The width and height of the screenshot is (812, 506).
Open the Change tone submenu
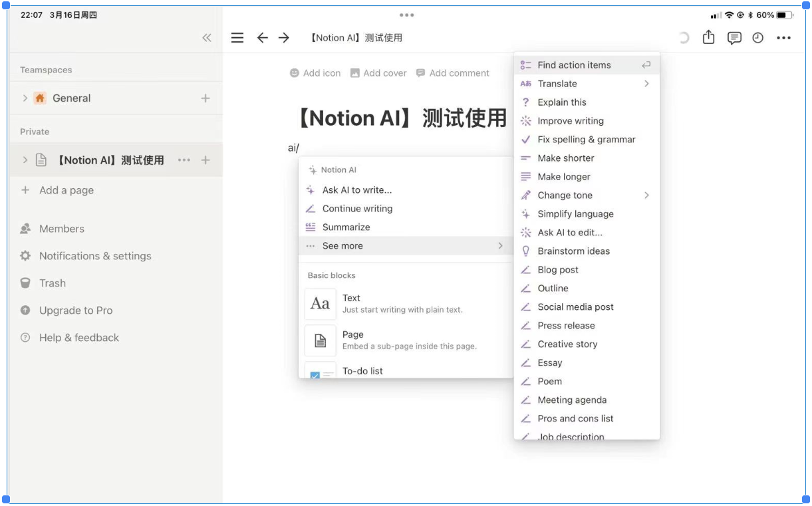coord(587,195)
